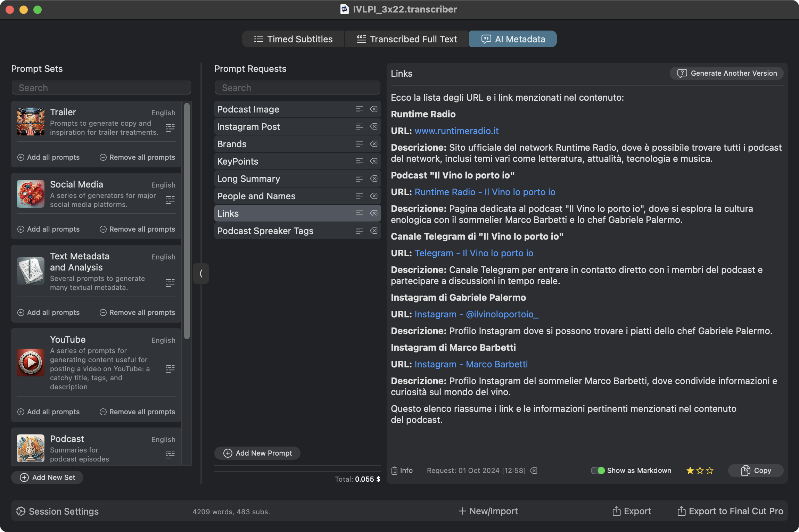Remove the Podcast Spreaker Tags request

point(374,231)
